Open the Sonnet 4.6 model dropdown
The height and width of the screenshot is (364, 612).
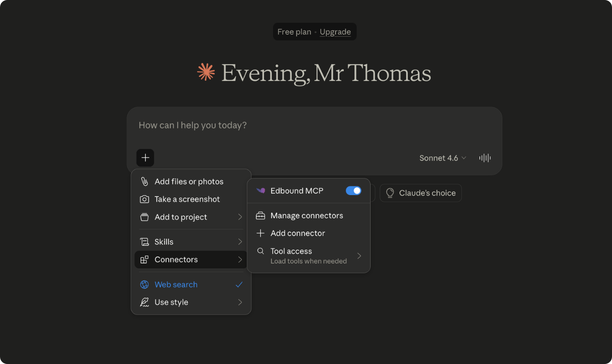pyautogui.click(x=443, y=158)
